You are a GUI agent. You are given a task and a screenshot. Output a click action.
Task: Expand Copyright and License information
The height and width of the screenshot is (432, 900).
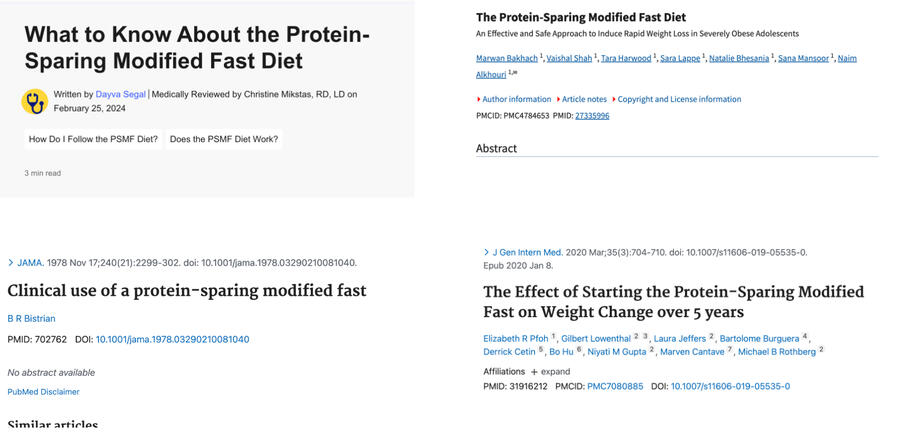point(679,99)
